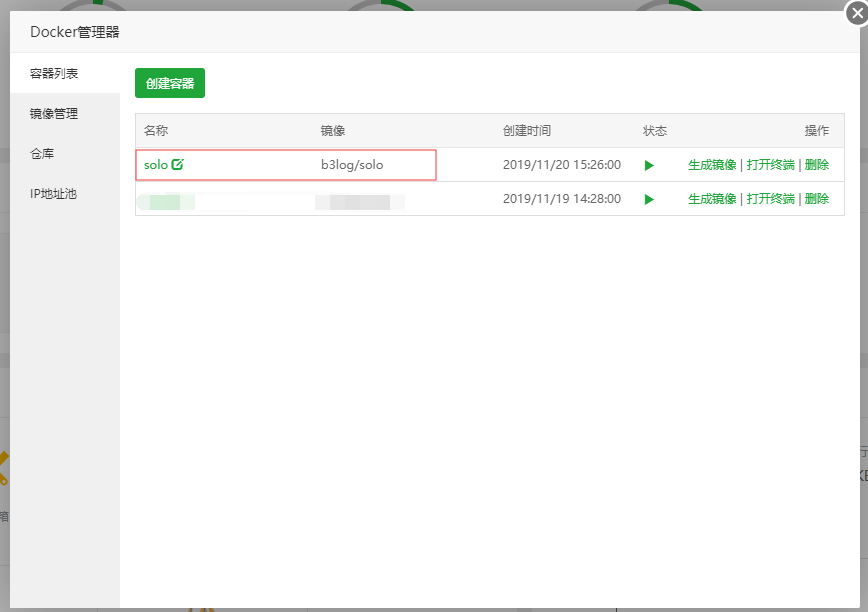Toggle run state of the 14:28:00 container

point(649,199)
